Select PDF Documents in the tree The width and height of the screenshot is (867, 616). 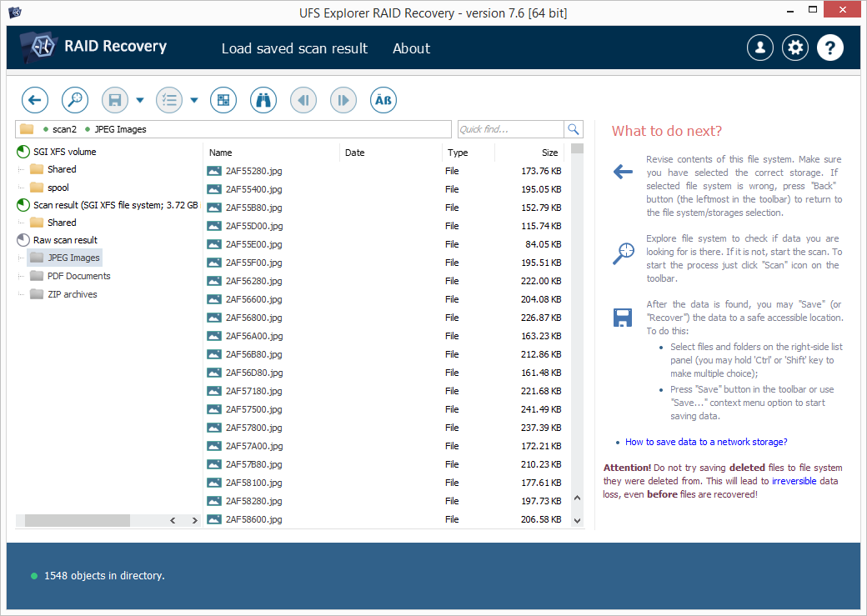click(x=78, y=276)
